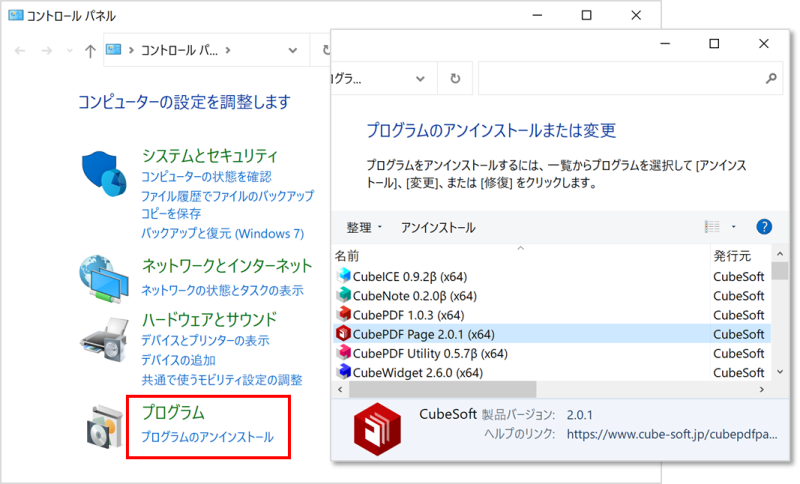Click the Control Panel address bar icon
The image size is (800, 484).
113,49
